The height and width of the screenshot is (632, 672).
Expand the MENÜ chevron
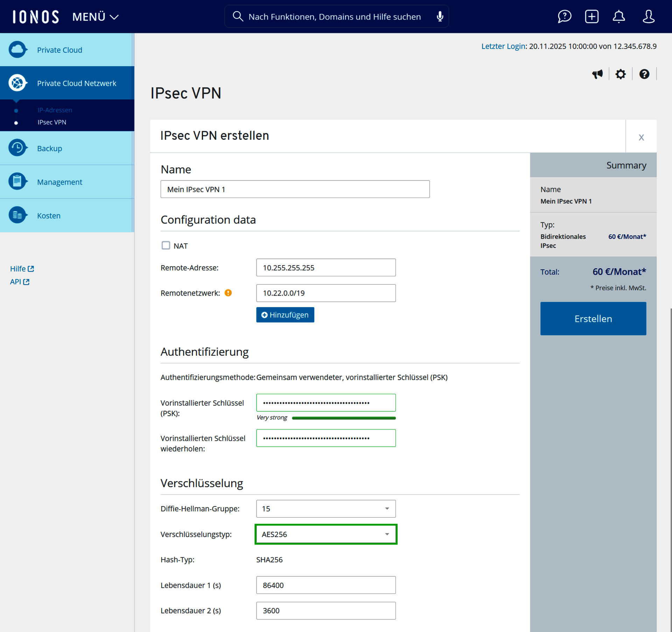point(113,16)
